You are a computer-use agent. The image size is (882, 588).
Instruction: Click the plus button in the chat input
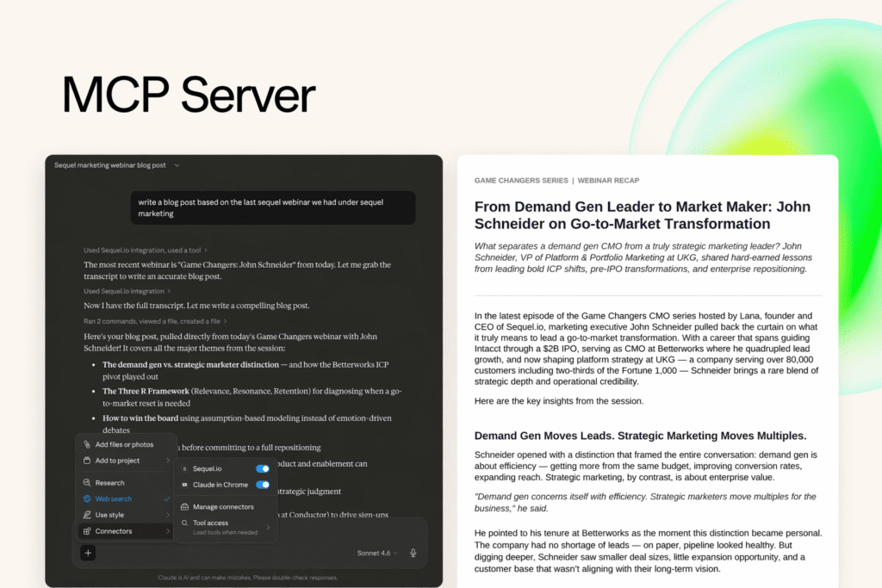[x=89, y=553]
